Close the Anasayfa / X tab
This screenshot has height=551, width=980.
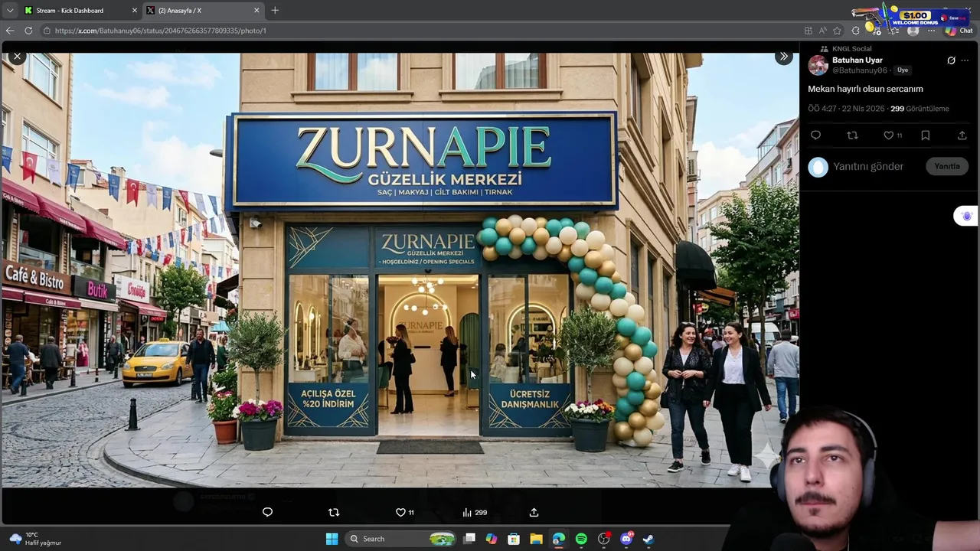tap(256, 10)
